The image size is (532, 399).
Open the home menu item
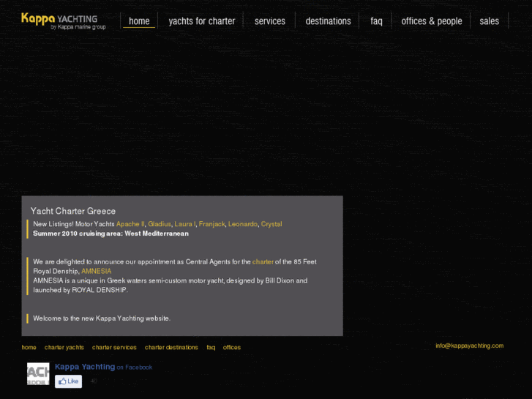tap(139, 21)
